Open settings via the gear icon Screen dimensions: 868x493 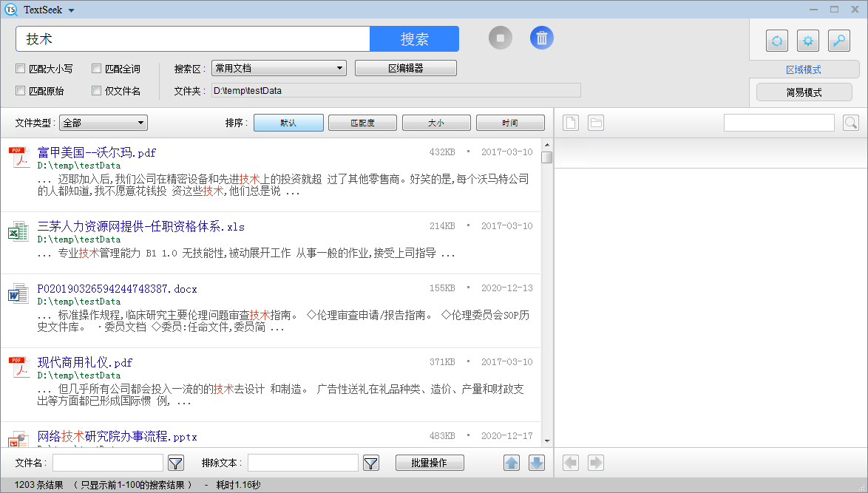(807, 41)
